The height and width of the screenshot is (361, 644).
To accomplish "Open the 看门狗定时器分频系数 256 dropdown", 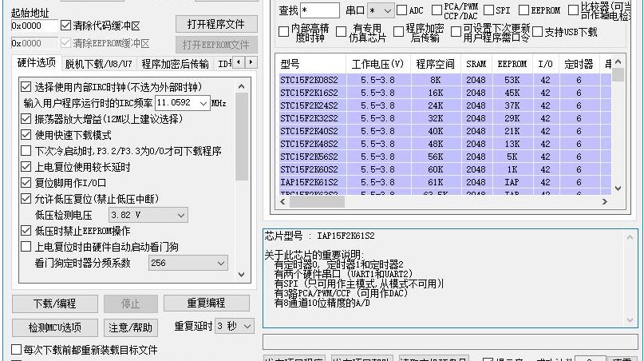I will click(x=188, y=263).
